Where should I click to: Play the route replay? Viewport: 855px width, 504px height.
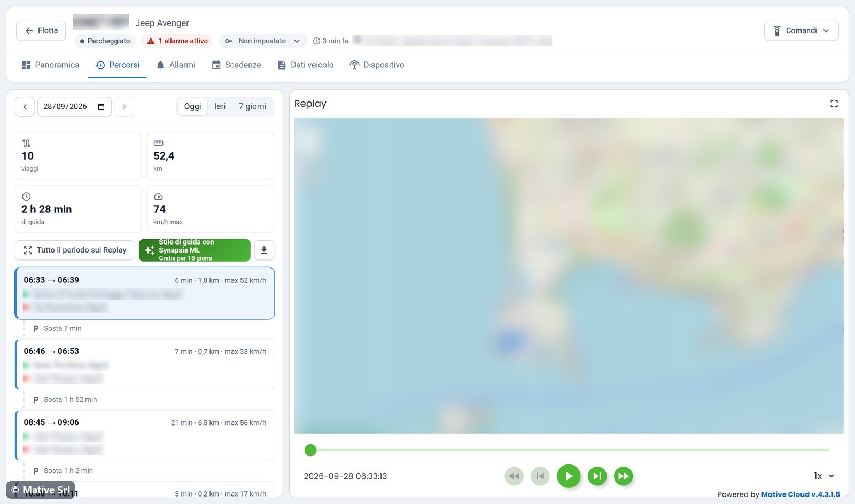coord(569,476)
